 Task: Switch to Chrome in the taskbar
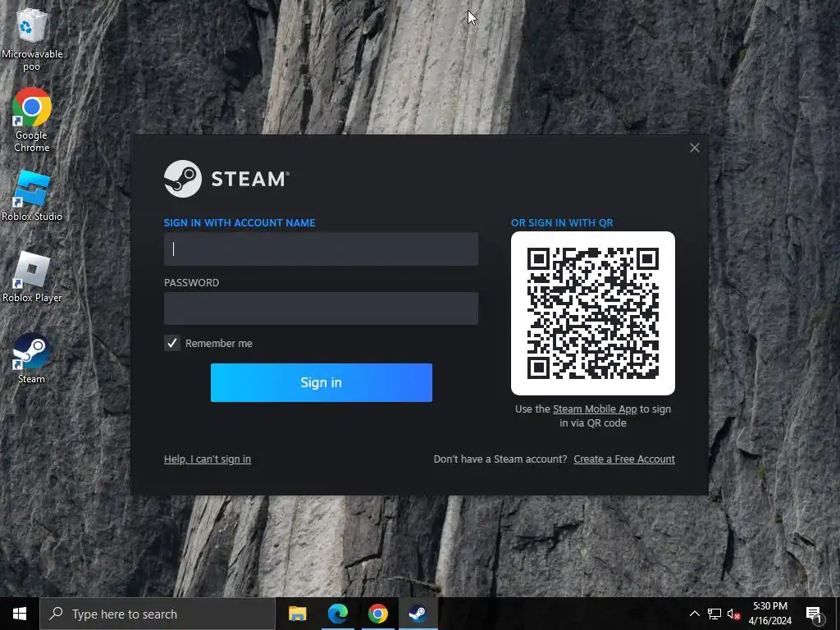coord(377,614)
